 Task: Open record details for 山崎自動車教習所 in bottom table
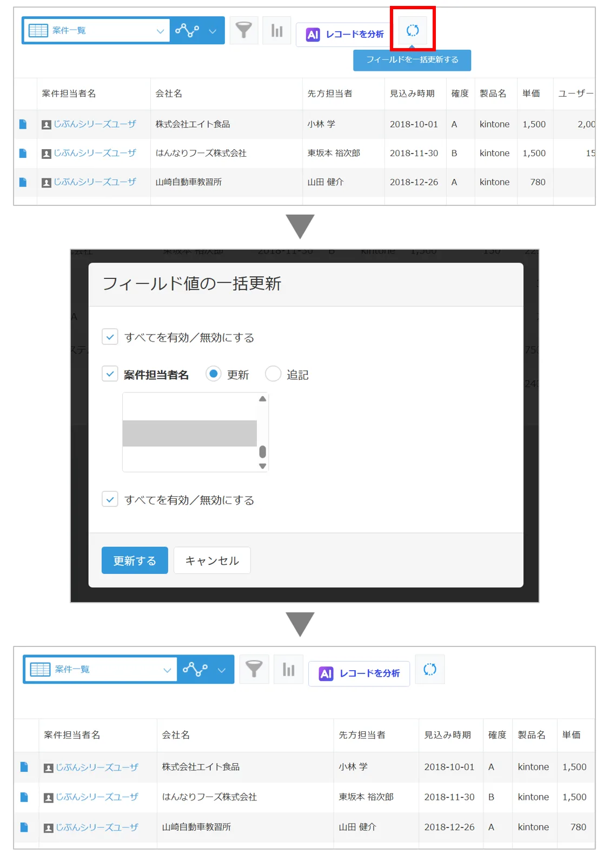24,827
